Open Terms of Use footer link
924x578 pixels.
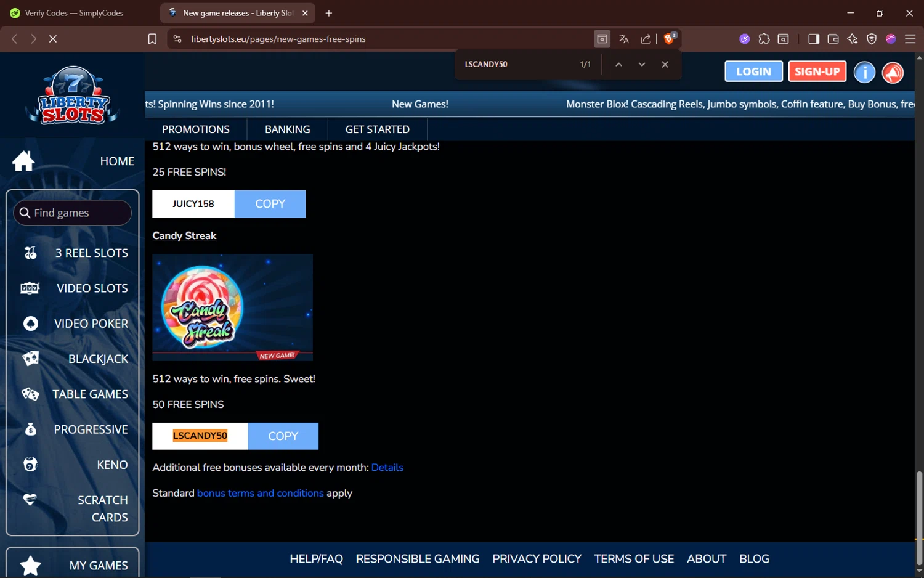pos(634,559)
